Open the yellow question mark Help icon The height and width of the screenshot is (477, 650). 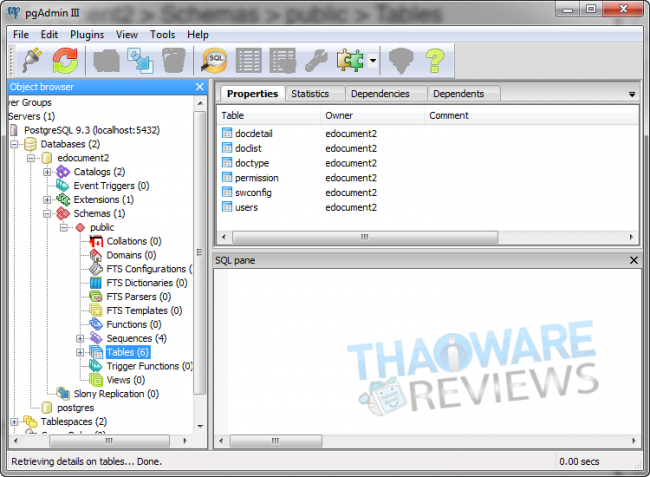[x=435, y=61]
